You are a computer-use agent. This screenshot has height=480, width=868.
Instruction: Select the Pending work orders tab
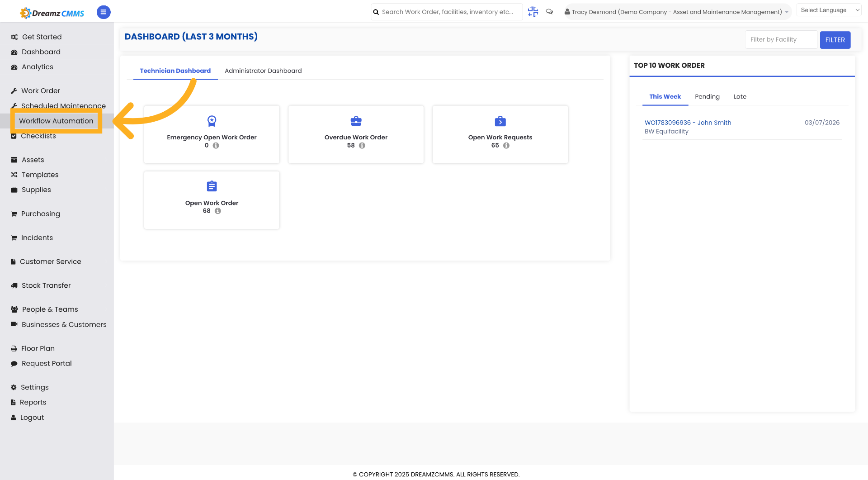pyautogui.click(x=707, y=96)
